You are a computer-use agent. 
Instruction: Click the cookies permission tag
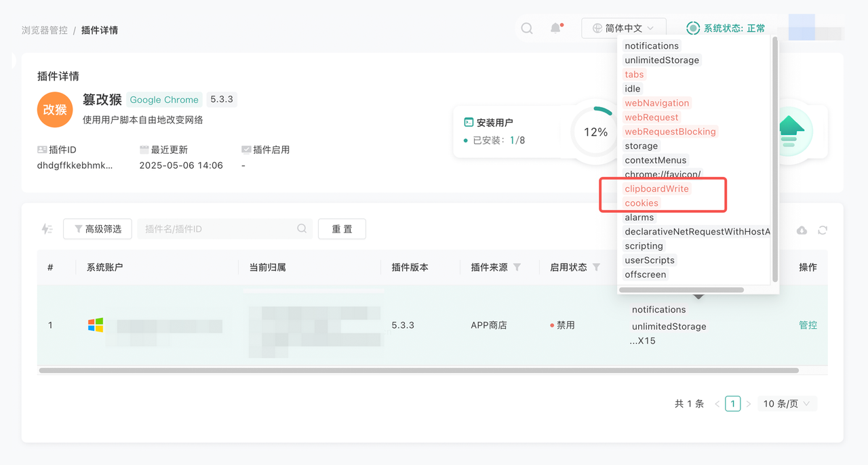(x=642, y=203)
